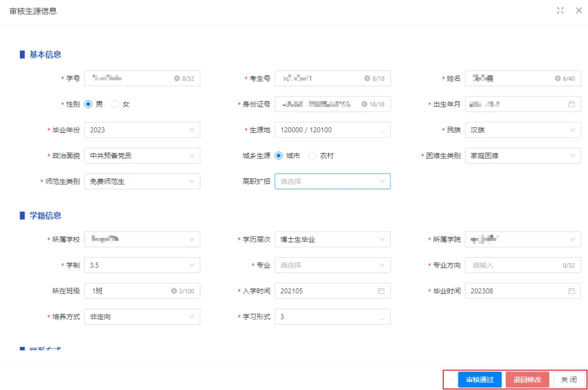
Task: Select the 男 gender radio button
Action: [x=88, y=104]
